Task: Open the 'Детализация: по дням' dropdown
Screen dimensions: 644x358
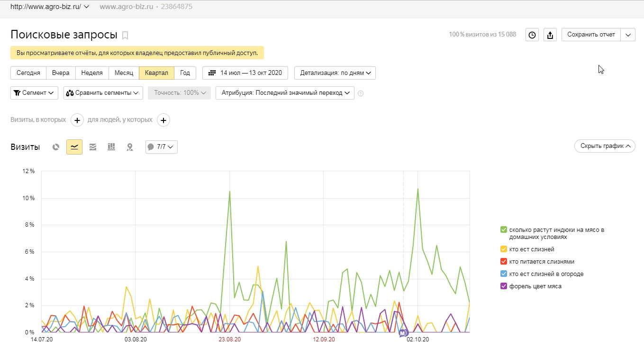Action: coord(335,73)
